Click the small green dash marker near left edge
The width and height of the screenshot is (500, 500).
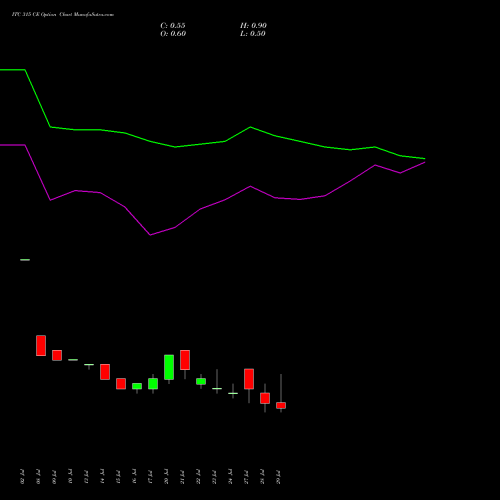(x=25, y=260)
